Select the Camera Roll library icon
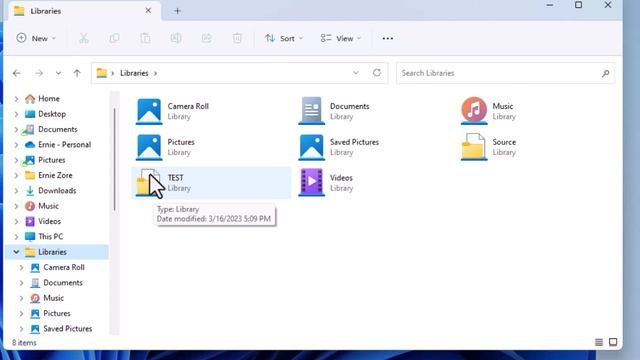The height and width of the screenshot is (360, 640). tap(149, 111)
